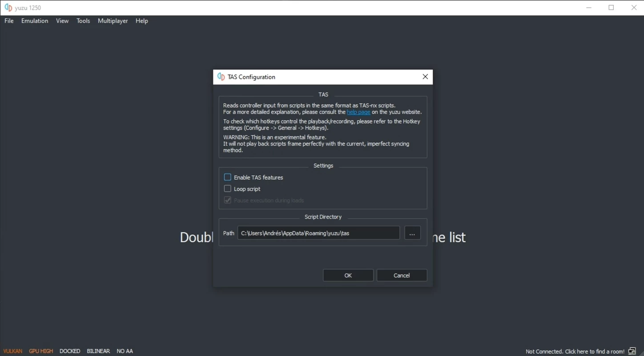Toggle DOCKED mode in the status bar
The image size is (644, 356).
(x=70, y=351)
